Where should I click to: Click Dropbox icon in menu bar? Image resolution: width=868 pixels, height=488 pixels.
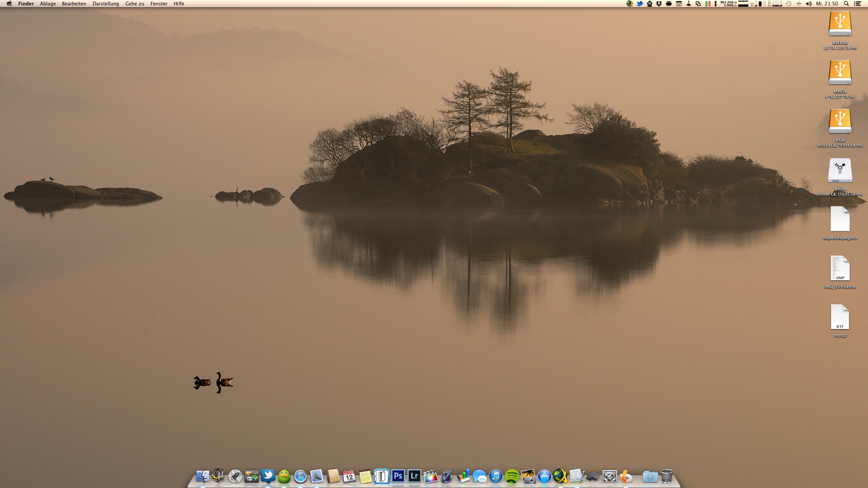[x=659, y=4]
